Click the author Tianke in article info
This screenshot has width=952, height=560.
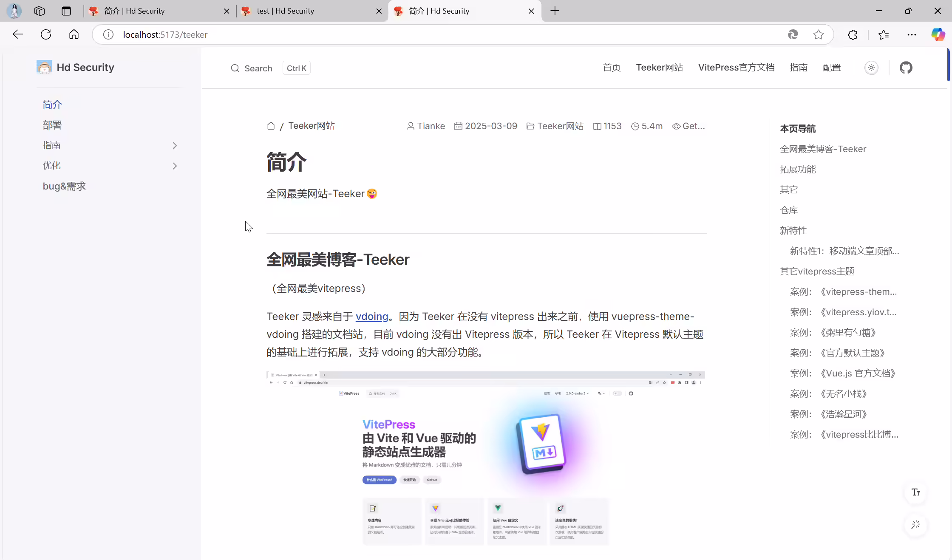click(x=426, y=126)
